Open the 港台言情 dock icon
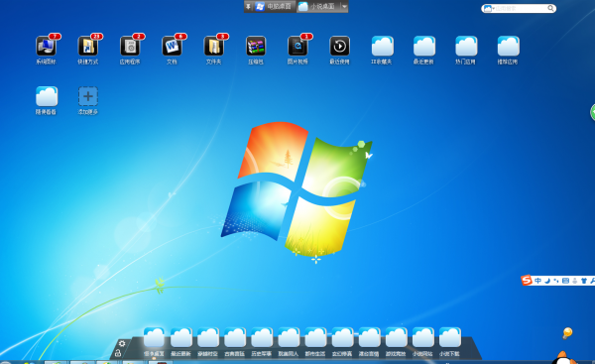The width and height of the screenshot is (595, 364). [370, 337]
